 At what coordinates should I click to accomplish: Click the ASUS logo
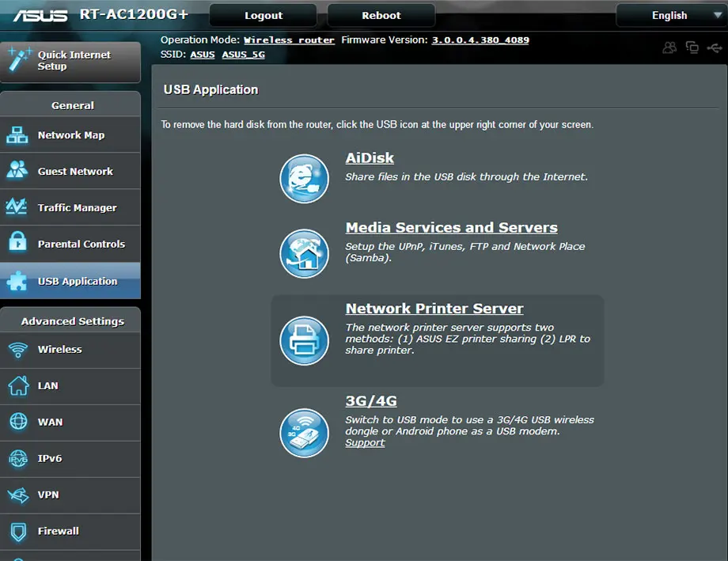click(x=40, y=16)
